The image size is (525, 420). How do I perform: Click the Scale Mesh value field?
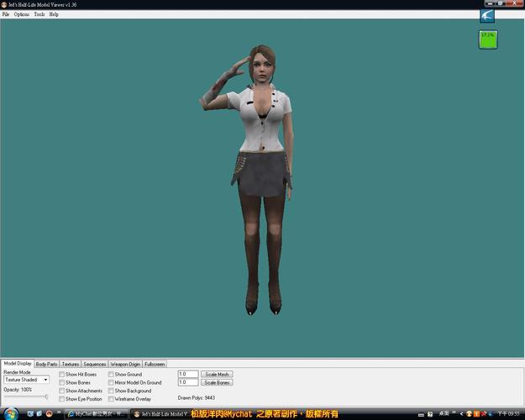click(188, 374)
